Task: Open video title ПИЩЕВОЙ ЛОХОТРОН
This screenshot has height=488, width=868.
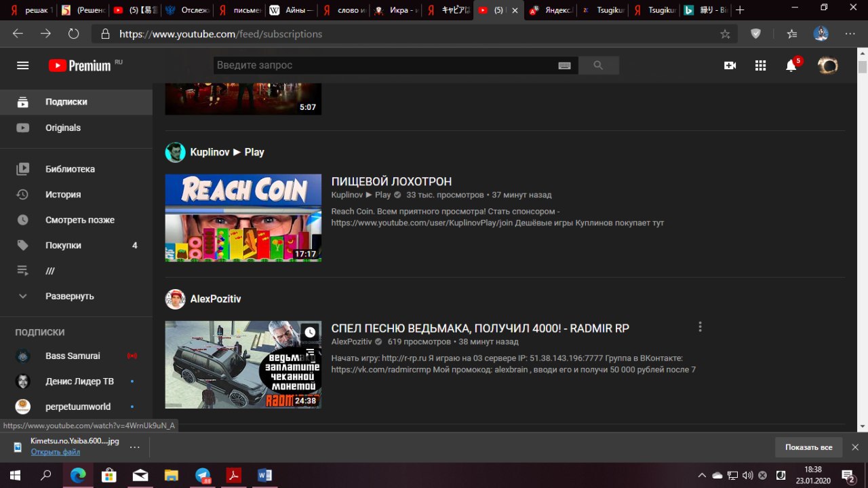Action: point(391,182)
